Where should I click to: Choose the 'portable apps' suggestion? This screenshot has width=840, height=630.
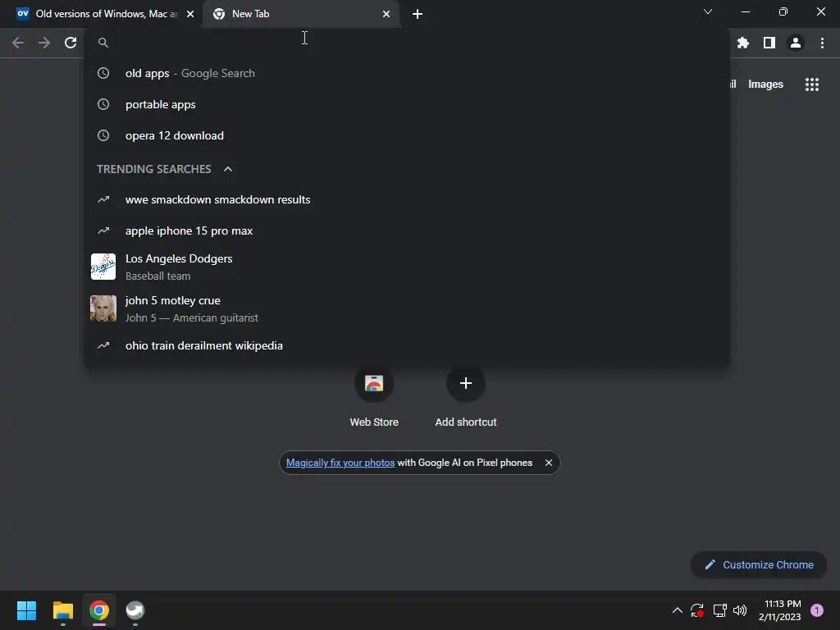[x=407, y=104]
